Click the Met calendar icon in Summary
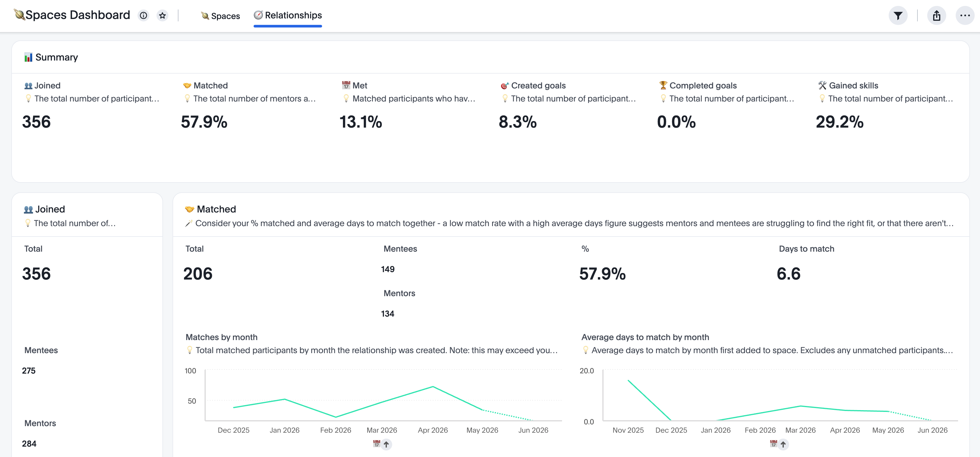 coord(346,85)
